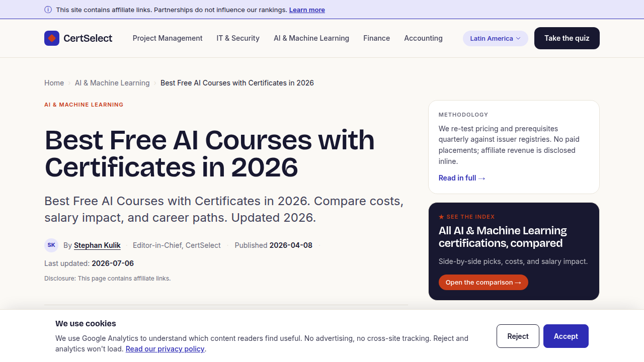The width and height of the screenshot is (644, 362).
Task: Click the last updated date 2026-07-06
Action: [113, 263]
